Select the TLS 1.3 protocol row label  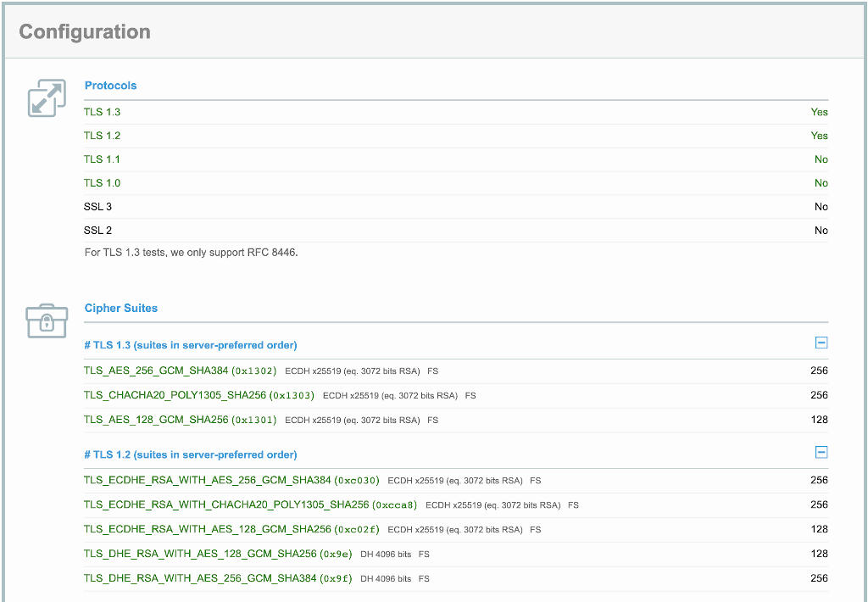pos(102,112)
